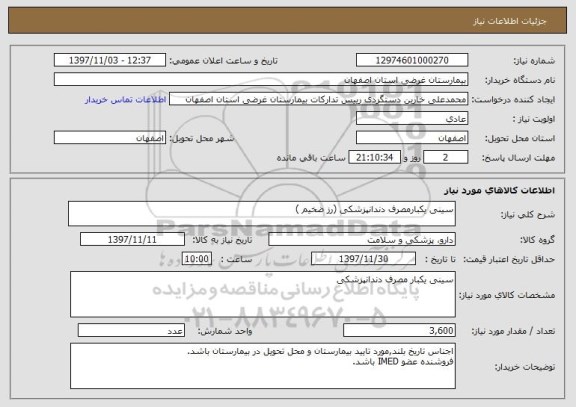576x407 pixels.
Task: Click the delivery city field اصفهان
Action: [110, 138]
